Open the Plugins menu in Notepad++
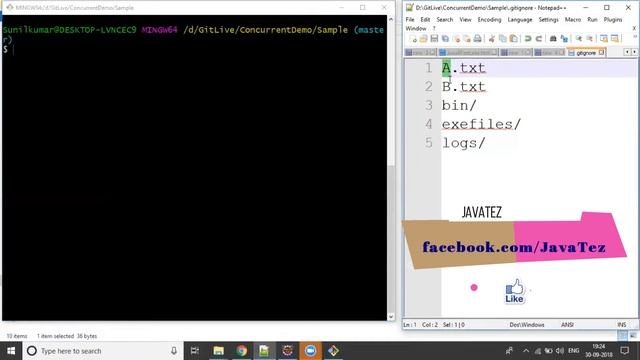This screenshot has height=360, width=640. (x=613, y=20)
